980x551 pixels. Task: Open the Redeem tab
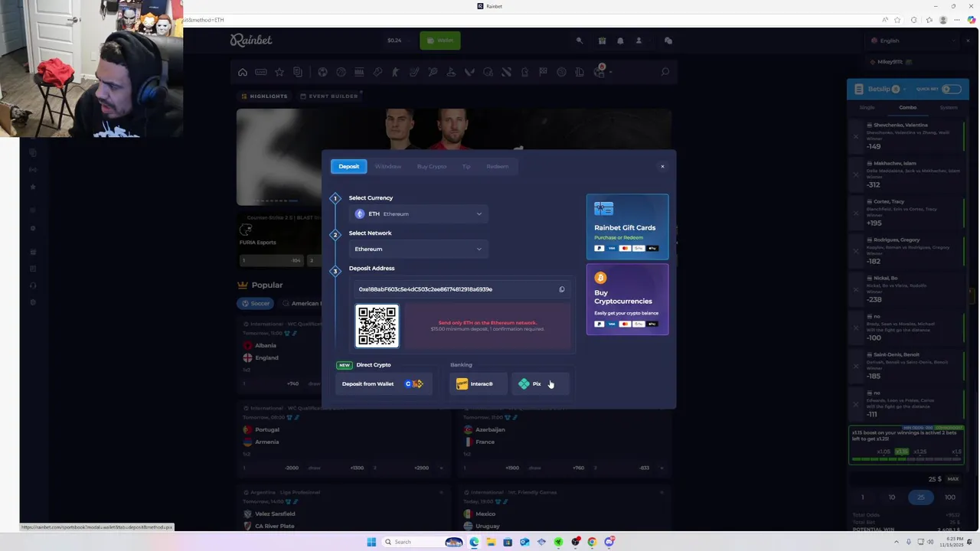click(497, 166)
